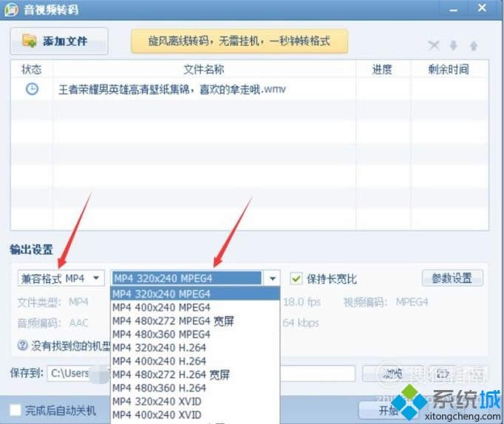Select highlighted list item MP4 320x240 MPEG4
This screenshot has height=424, width=504.
pyautogui.click(x=195, y=293)
